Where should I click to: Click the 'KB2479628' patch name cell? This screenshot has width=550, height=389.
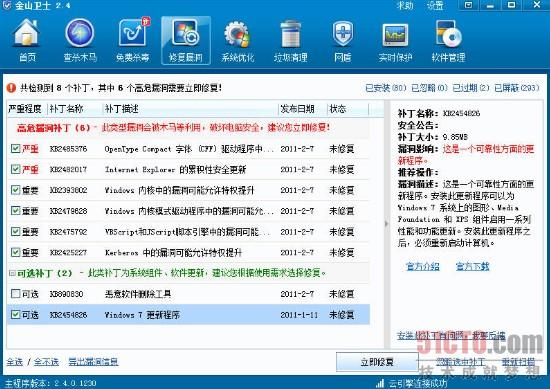pyautogui.click(x=68, y=211)
